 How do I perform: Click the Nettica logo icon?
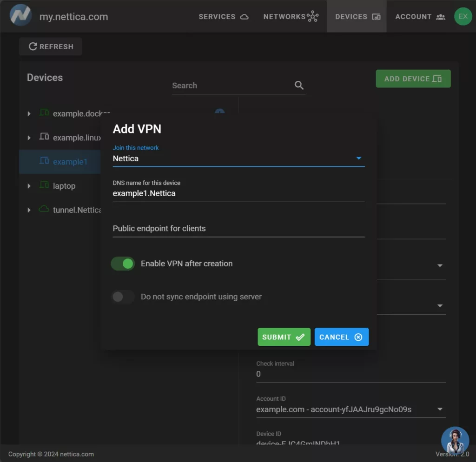pos(21,16)
